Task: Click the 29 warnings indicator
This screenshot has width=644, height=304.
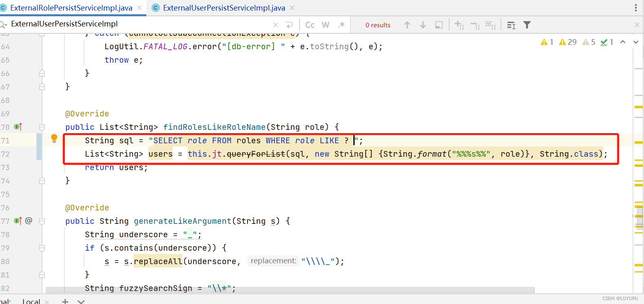Action: click(568, 42)
